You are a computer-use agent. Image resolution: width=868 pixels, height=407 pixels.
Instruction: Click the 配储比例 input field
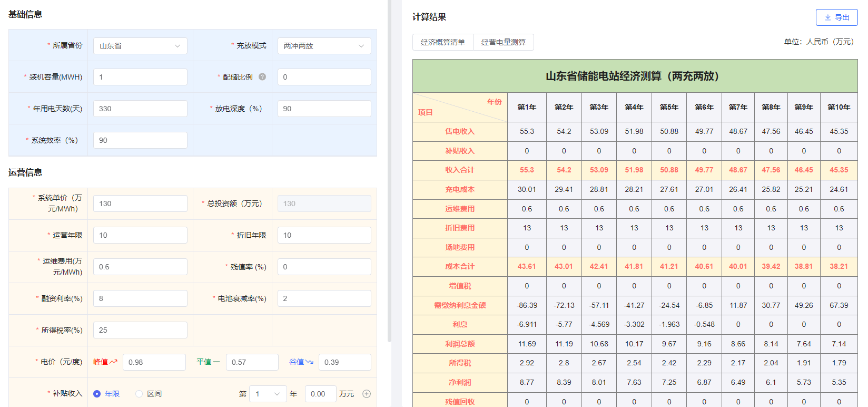click(x=324, y=77)
